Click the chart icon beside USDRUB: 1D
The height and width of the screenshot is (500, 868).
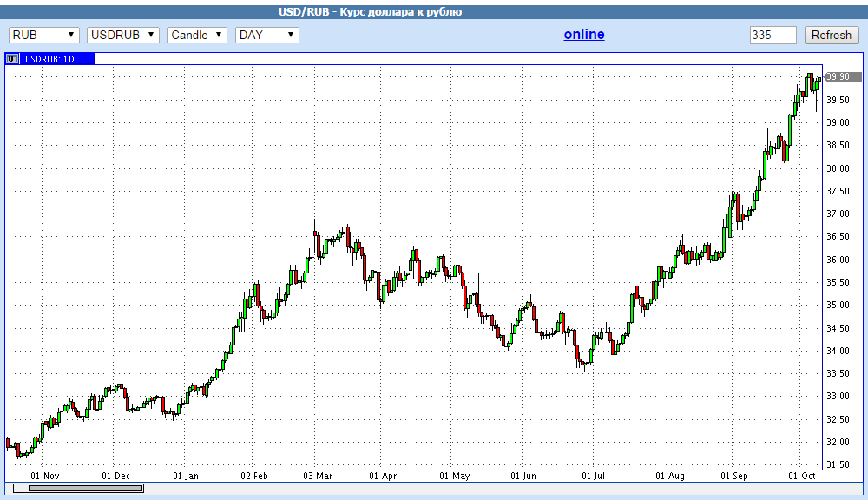[x=12, y=59]
